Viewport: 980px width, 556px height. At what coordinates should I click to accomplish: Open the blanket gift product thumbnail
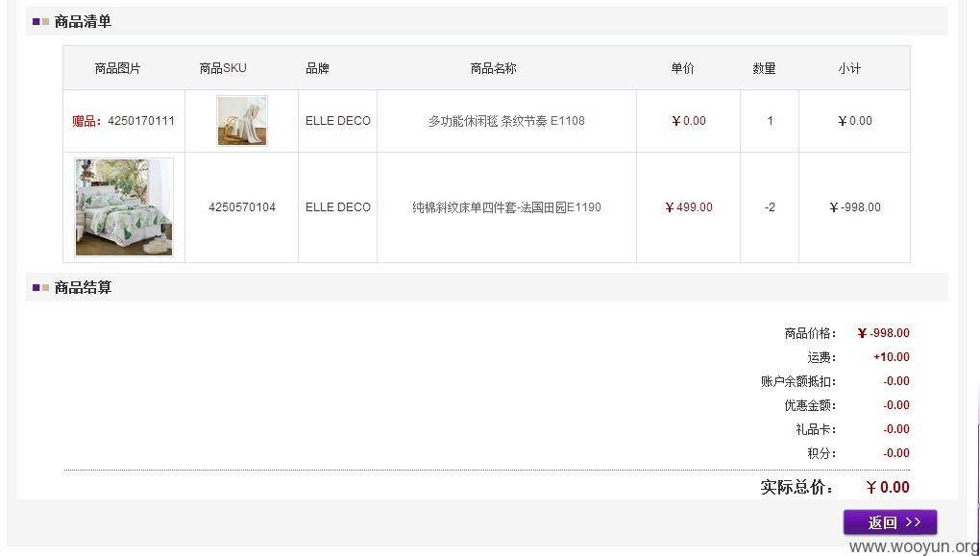[x=242, y=121]
